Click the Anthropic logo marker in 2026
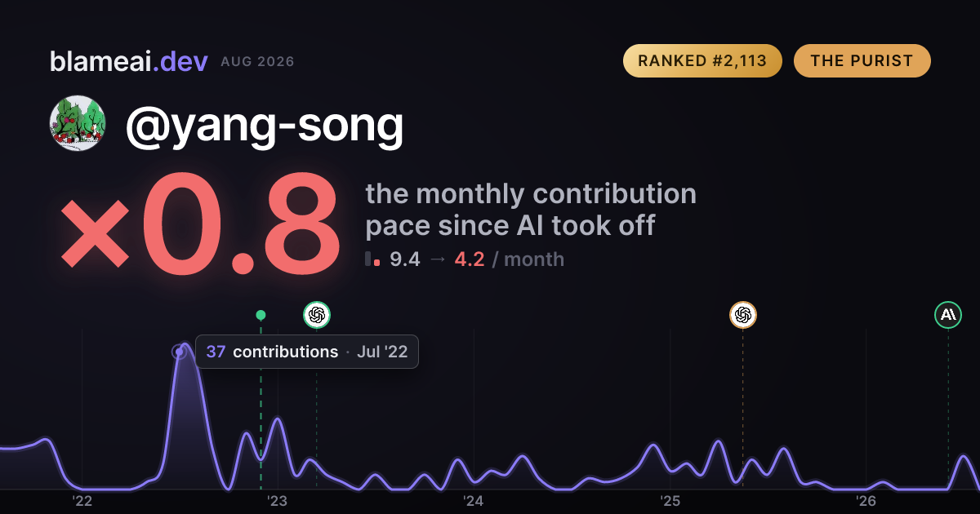 tap(948, 315)
